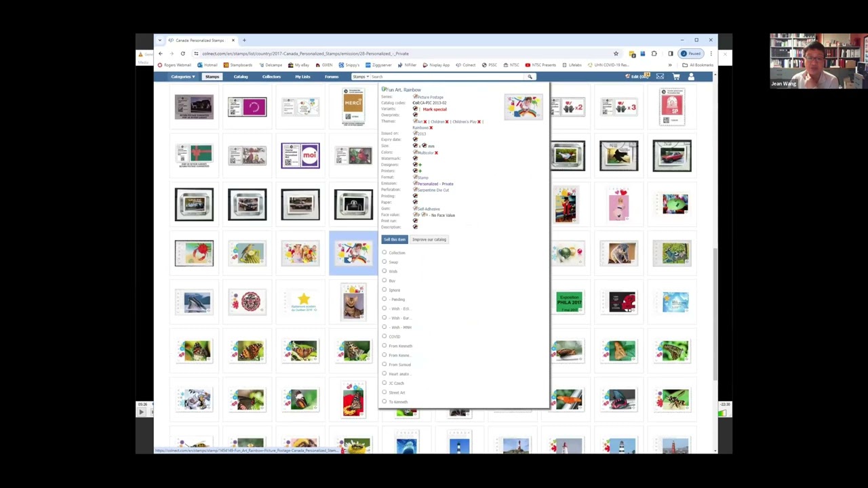
Task: Bookmark this page with the star icon
Action: pos(616,54)
